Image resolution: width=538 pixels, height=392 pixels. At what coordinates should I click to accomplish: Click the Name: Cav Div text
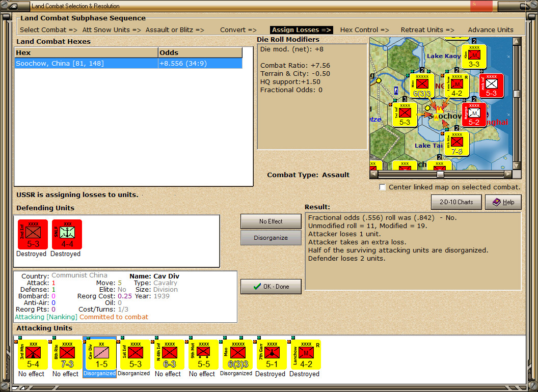154,276
